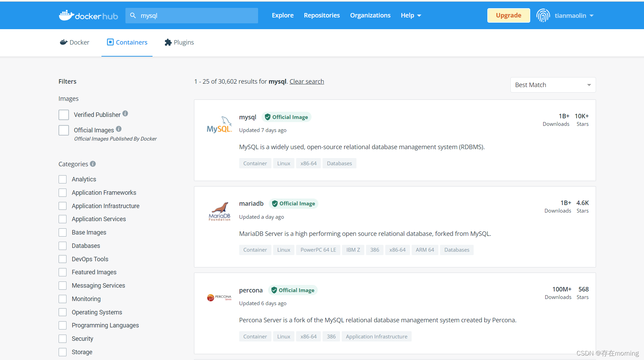This screenshot has width=644, height=360.
Task: Click the fingerprint avatar icon
Action: (543, 15)
